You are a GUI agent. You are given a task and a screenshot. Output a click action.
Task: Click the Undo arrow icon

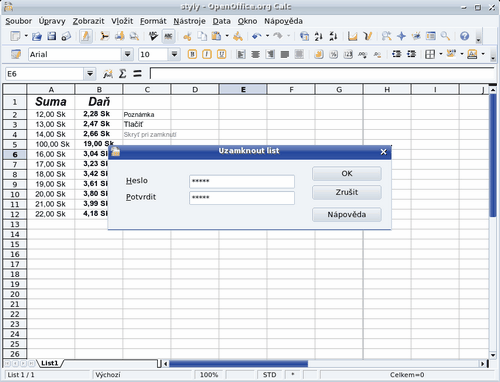tap(256, 36)
